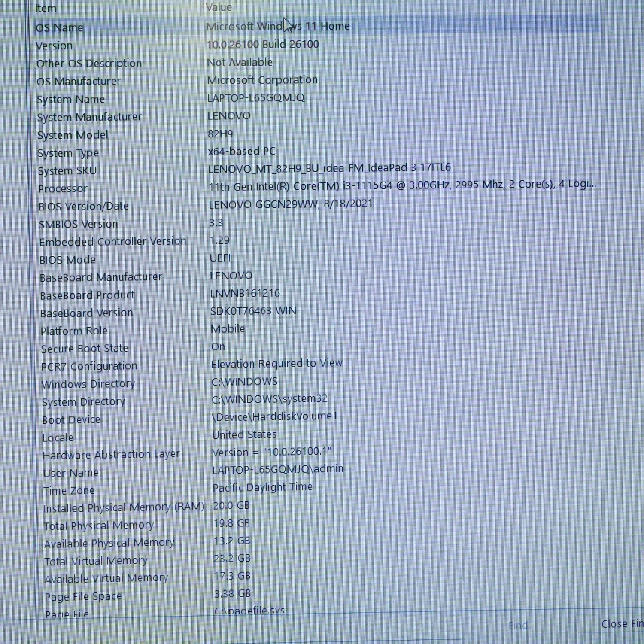Select the Boot Device label

click(71, 420)
